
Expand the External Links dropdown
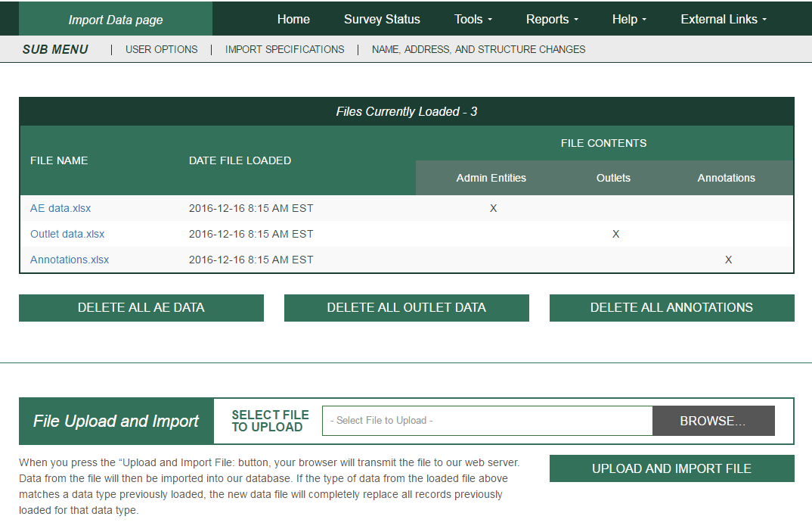[724, 20]
